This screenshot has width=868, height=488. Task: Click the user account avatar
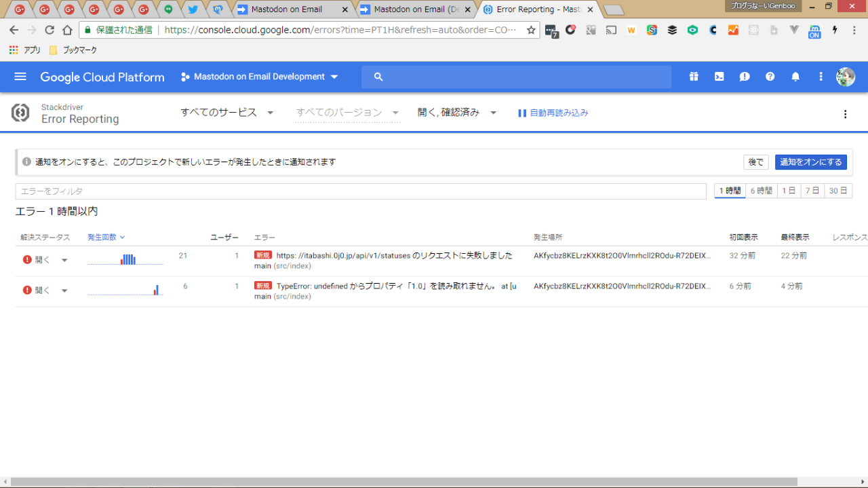click(845, 77)
